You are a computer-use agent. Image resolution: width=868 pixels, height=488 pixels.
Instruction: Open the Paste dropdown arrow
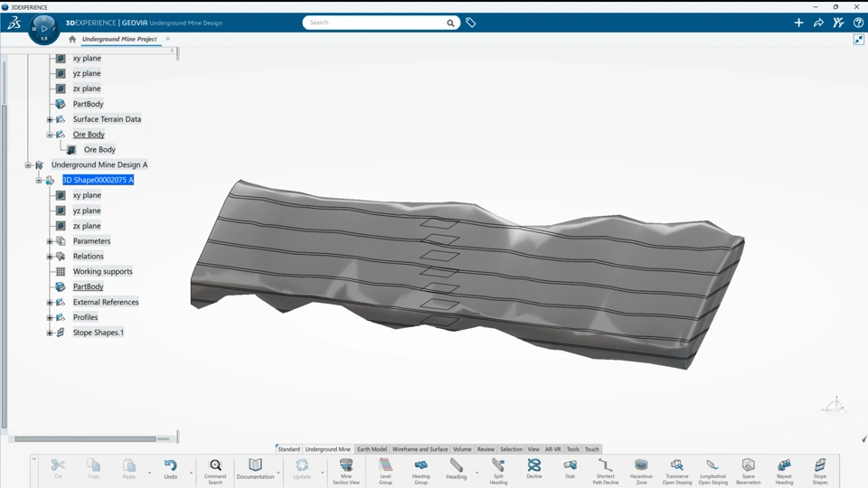point(149,473)
